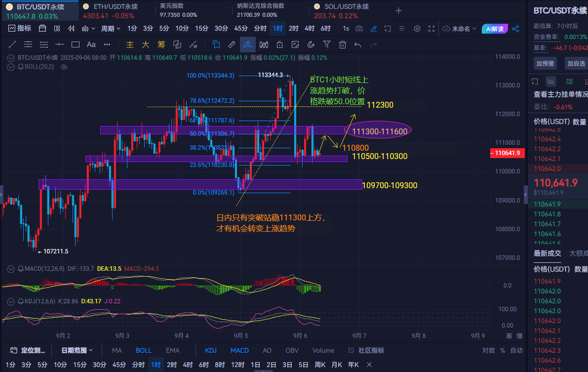The width and height of the screenshot is (588, 372).
Task: Click the trash icon to delete drawings
Action: 342,44
